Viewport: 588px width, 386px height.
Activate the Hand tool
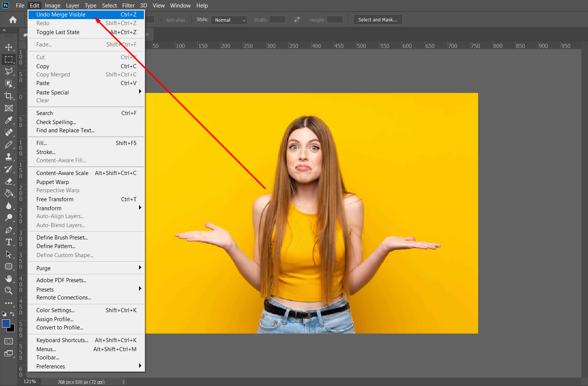point(9,278)
